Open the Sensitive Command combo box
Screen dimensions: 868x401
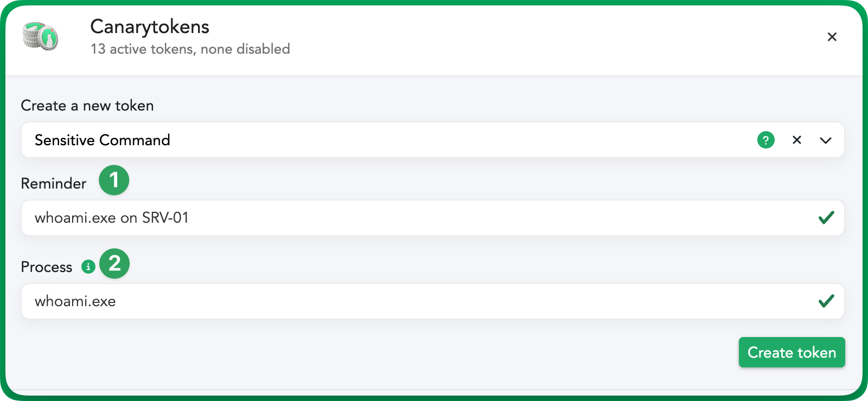pos(432,140)
